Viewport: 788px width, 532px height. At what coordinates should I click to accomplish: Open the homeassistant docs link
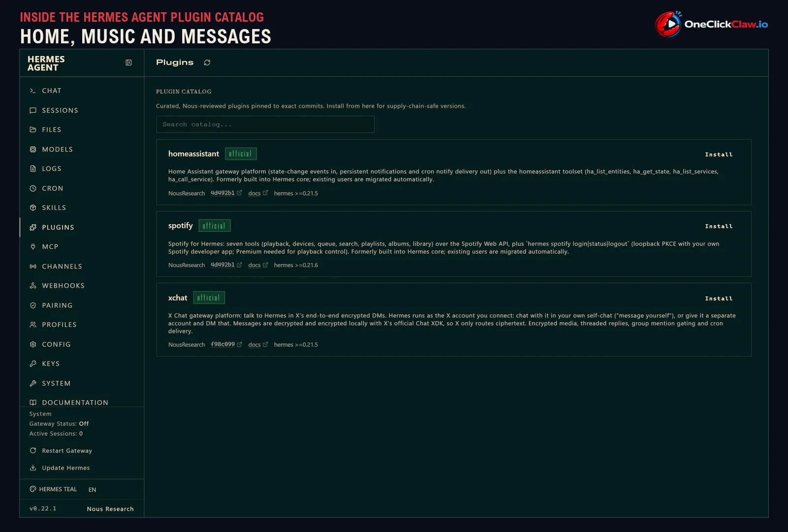click(x=258, y=194)
